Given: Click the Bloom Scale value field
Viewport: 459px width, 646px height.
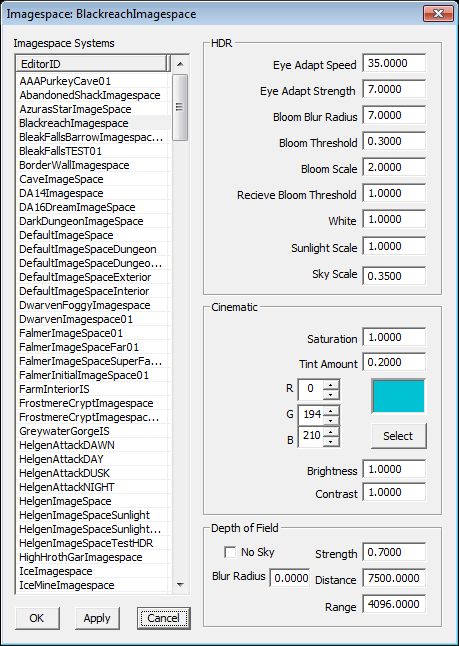Looking at the screenshot, I should [x=394, y=168].
